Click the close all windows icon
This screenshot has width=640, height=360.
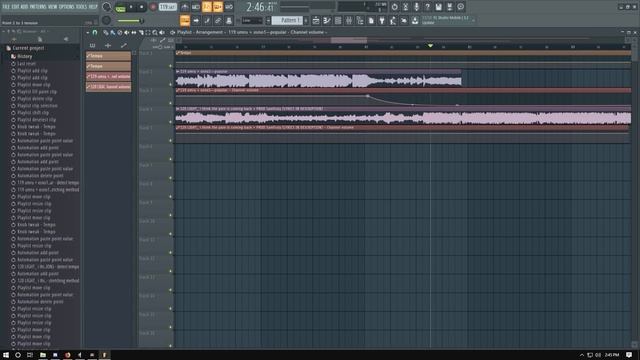click(x=404, y=20)
